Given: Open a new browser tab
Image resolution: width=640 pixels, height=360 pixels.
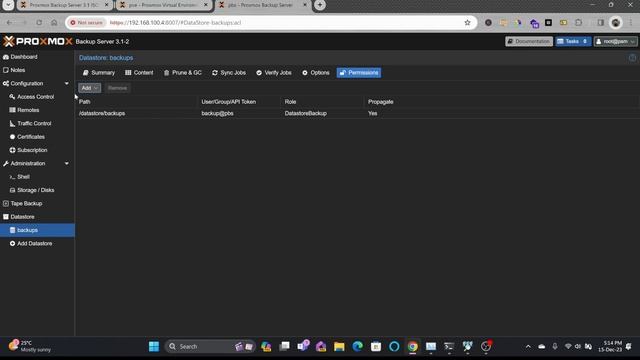Looking at the screenshot, I should (320, 5).
